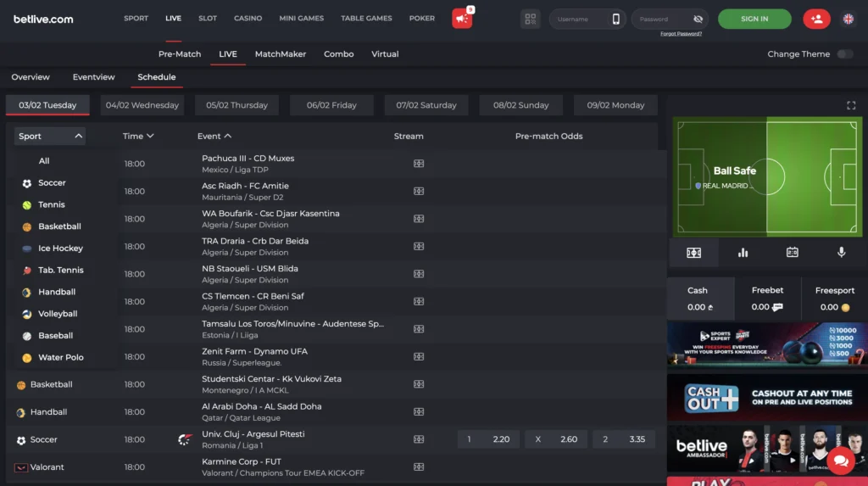Open POKER in the top navigation
Image resolution: width=868 pixels, height=486 pixels.
pyautogui.click(x=422, y=19)
